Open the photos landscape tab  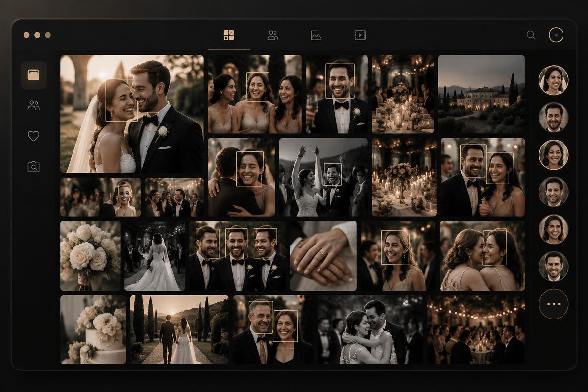coord(316,35)
